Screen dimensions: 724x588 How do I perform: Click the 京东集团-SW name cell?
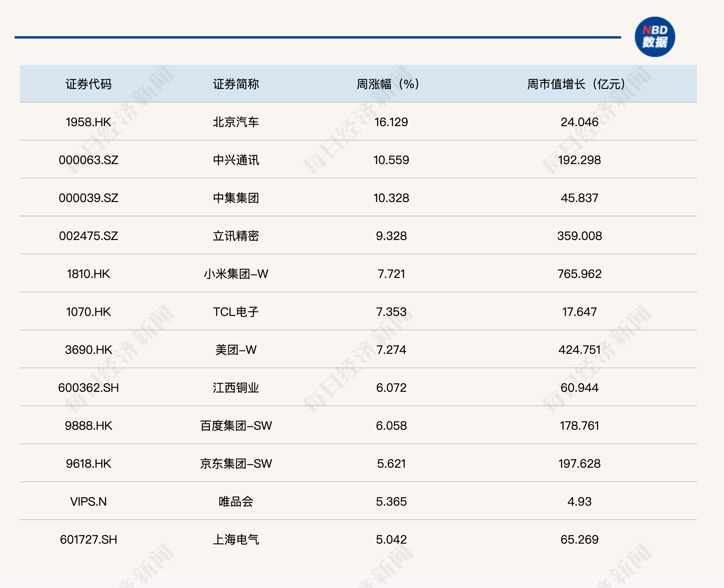pyautogui.click(x=236, y=463)
